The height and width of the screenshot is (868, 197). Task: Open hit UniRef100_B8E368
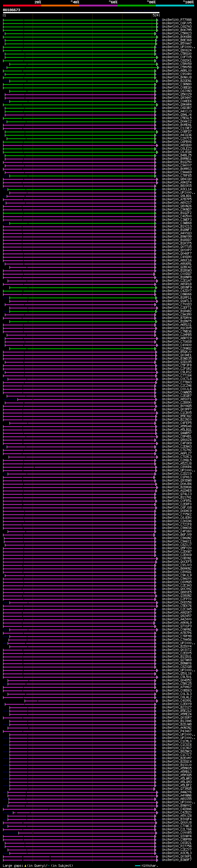point(176,40)
